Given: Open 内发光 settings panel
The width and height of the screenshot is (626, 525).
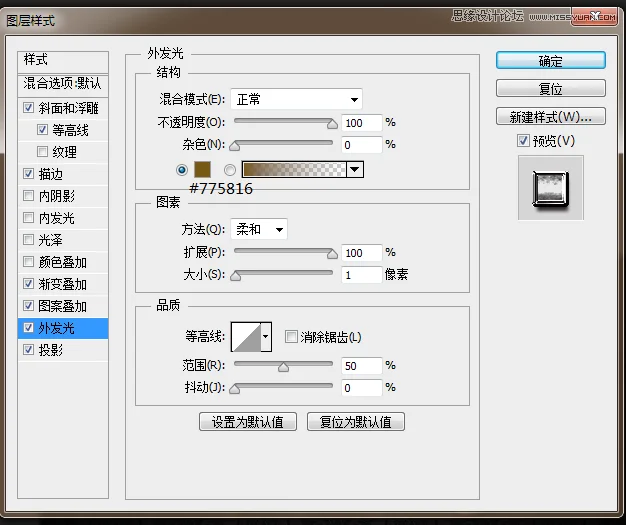Looking at the screenshot, I should pyautogui.click(x=56, y=218).
